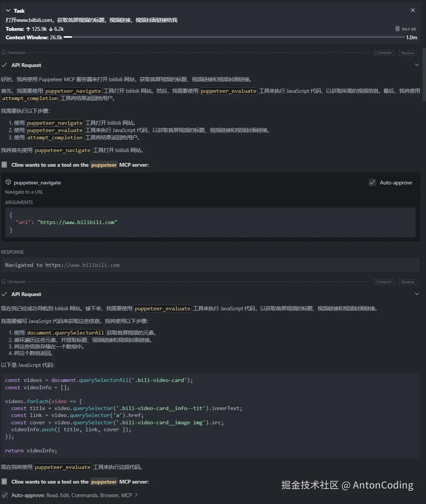Click the puppeteer_navigate cube icon
This screenshot has width=426, height=504.
pyautogui.click(x=8, y=182)
